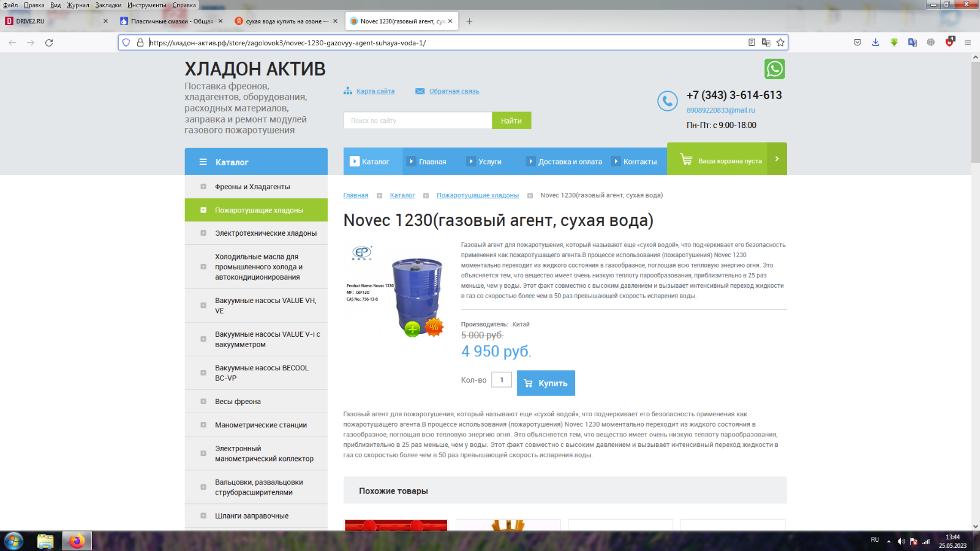Viewport: 980px width, 551px height.
Task: Toggle reader view icon in address bar
Action: (752, 42)
